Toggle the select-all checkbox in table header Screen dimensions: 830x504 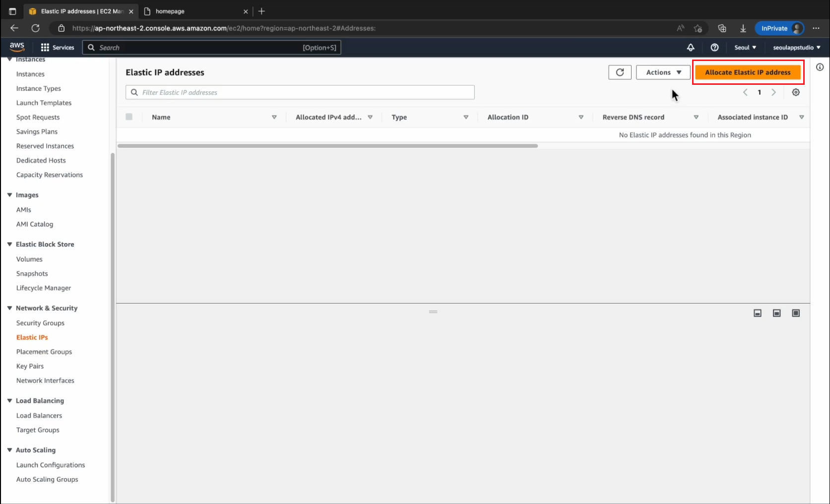(x=129, y=117)
